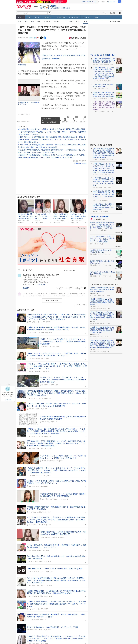Viewport: 138px width, 644px height.
Task: Open the comment count icon showing 274 under headline
Action: [31, 38]
